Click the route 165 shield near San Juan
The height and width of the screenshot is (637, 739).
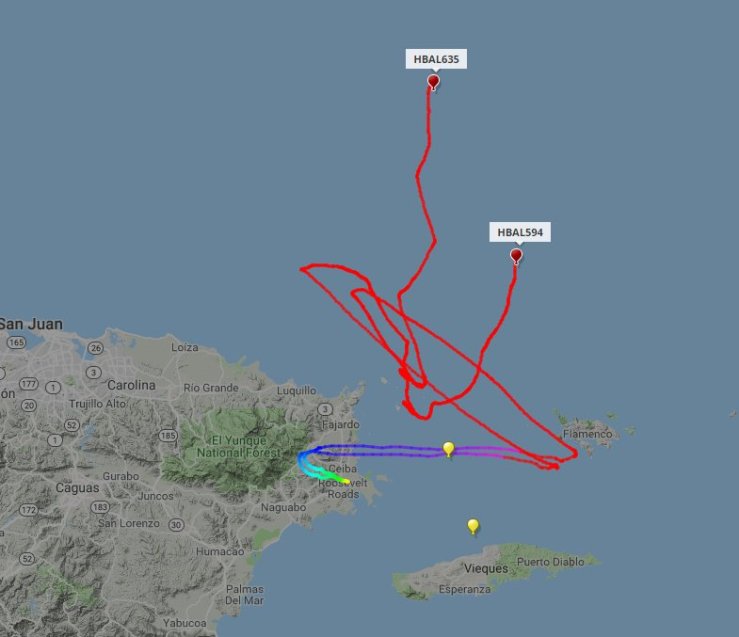coord(16,343)
